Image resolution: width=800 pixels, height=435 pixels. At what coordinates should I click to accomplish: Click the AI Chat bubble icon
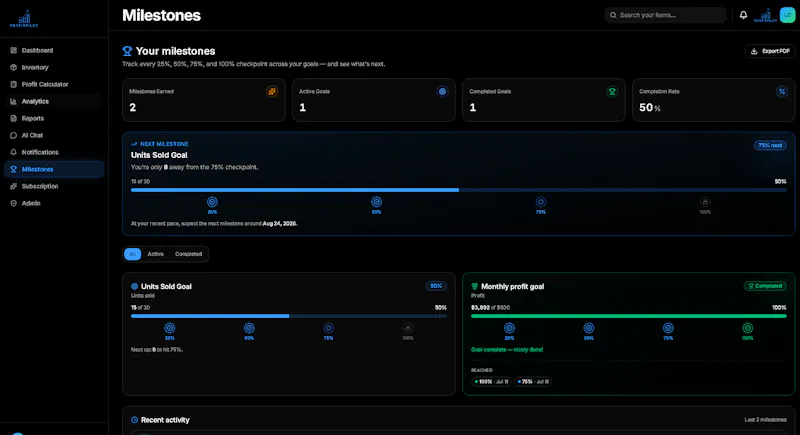coord(14,135)
